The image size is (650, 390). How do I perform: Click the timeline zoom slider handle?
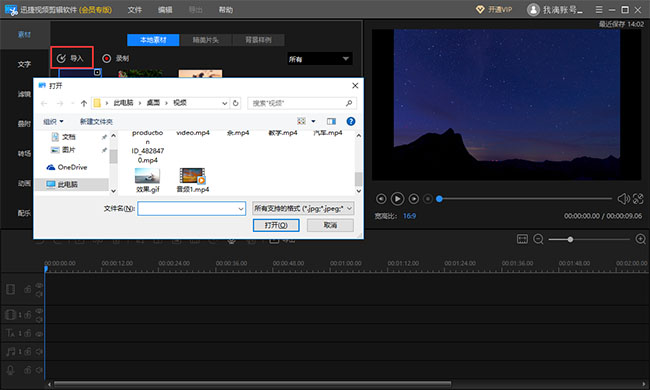pos(570,239)
